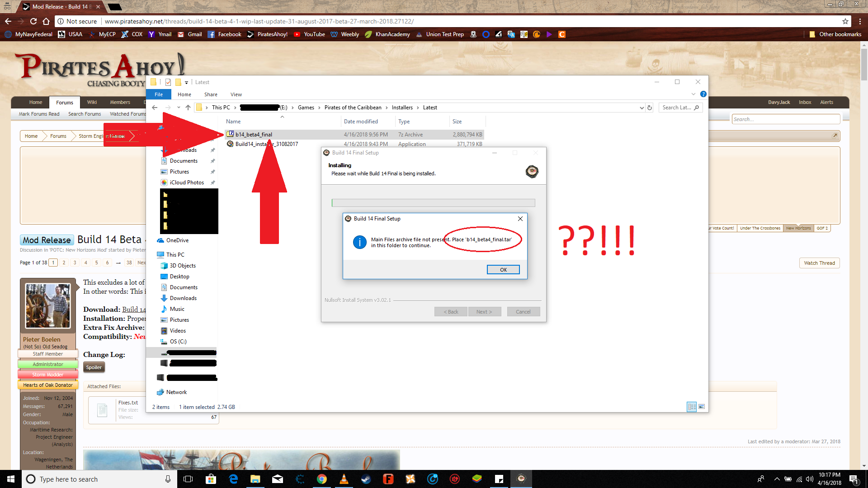
Task: Open Wiki tab on PiratesAhoy site
Action: [x=92, y=103]
